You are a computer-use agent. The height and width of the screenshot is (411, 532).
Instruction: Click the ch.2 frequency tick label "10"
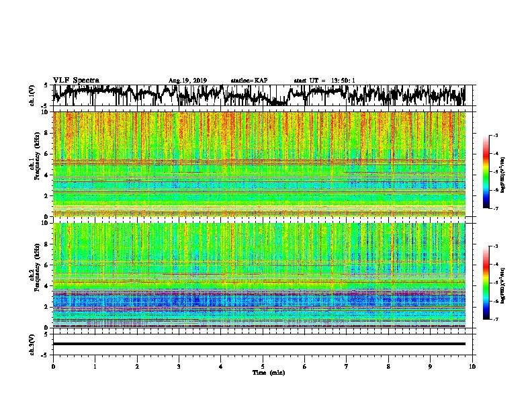tap(46, 223)
